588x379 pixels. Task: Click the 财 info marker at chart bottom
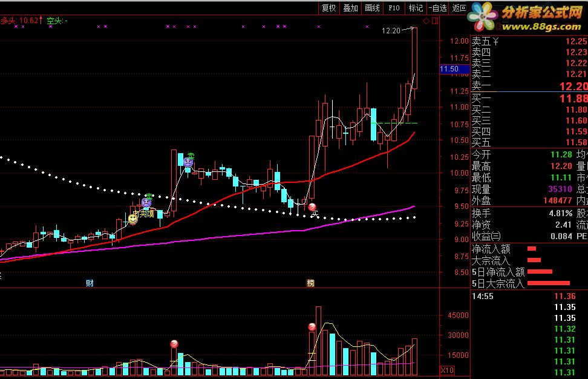point(90,283)
